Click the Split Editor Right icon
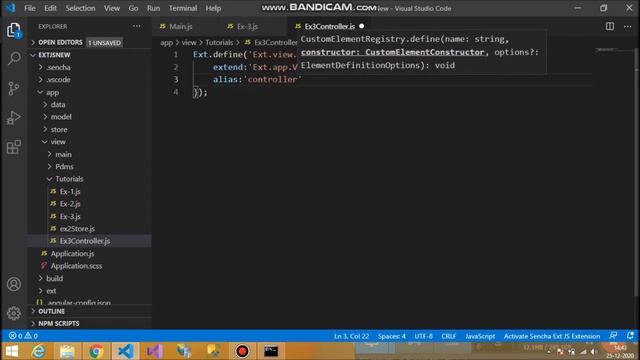The width and height of the screenshot is (640, 360). point(610,26)
